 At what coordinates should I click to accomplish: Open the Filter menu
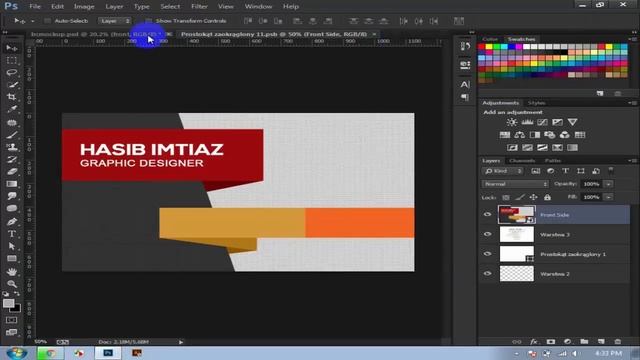[199, 7]
